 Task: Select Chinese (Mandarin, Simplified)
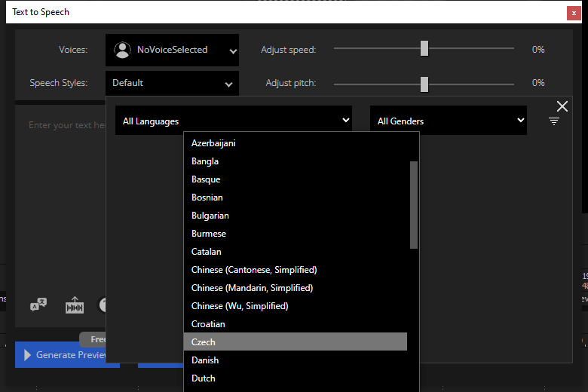coord(296,288)
